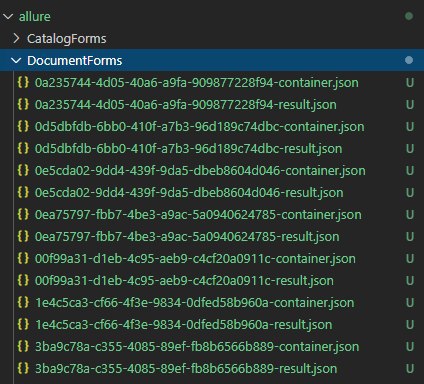The height and width of the screenshot is (384, 424).
Task: Click untracked U badge of 0a235744 result file
Action: coord(410,105)
